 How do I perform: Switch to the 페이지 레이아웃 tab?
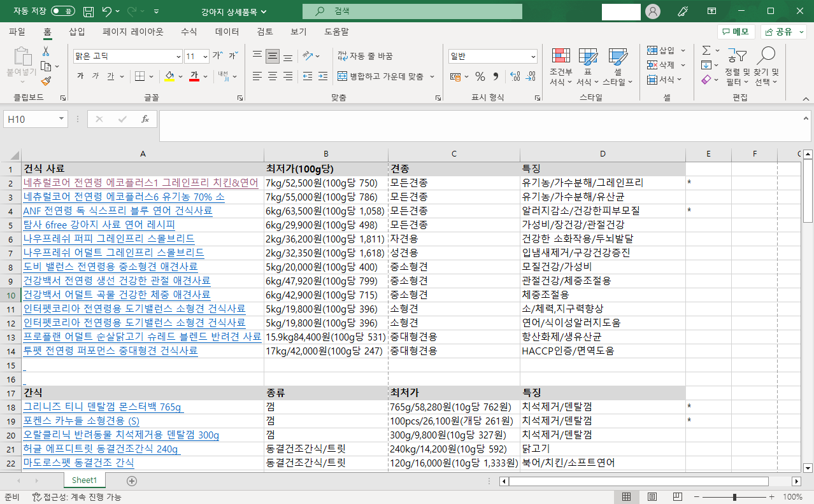coord(133,31)
